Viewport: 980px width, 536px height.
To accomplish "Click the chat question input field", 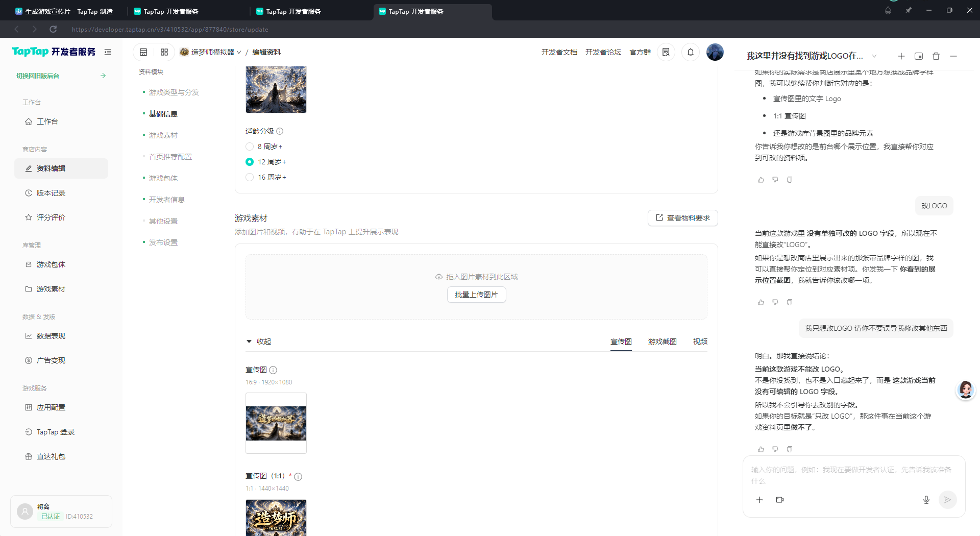I will tap(853, 475).
